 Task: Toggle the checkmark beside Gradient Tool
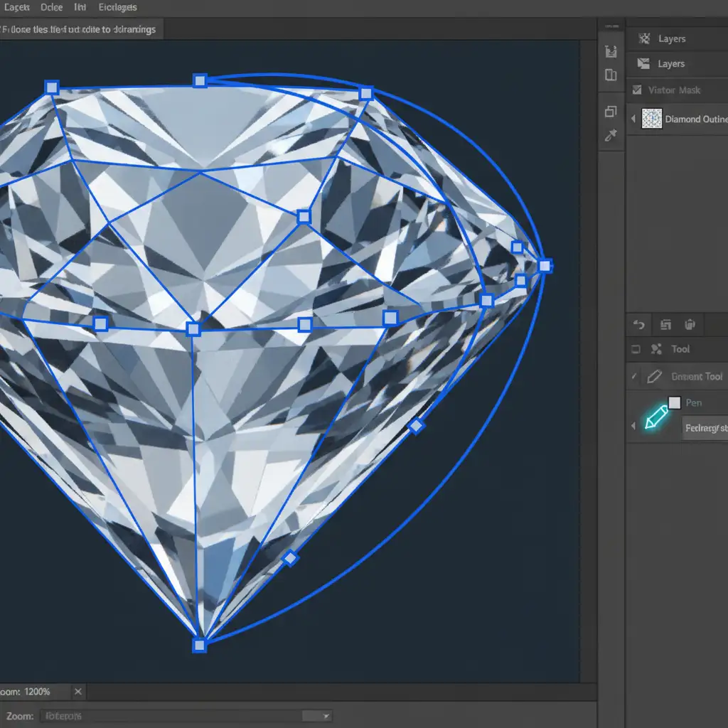(x=634, y=376)
